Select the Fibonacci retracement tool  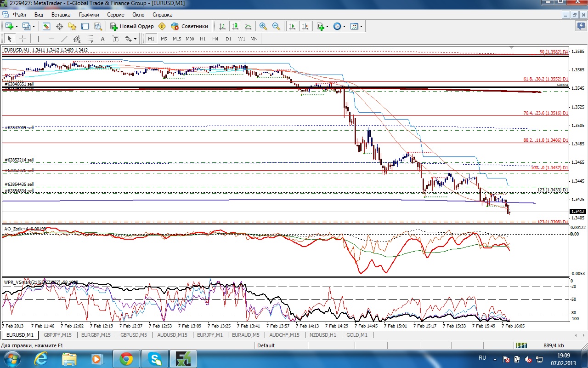click(90, 39)
